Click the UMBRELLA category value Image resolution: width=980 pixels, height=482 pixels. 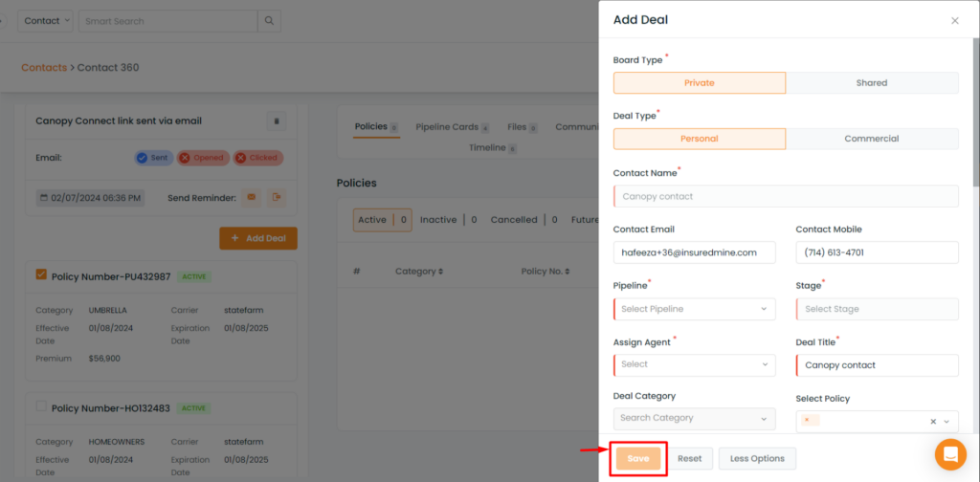(109, 310)
